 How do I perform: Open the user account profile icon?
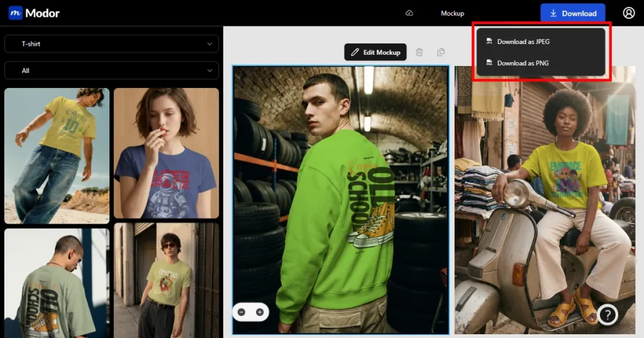point(628,13)
